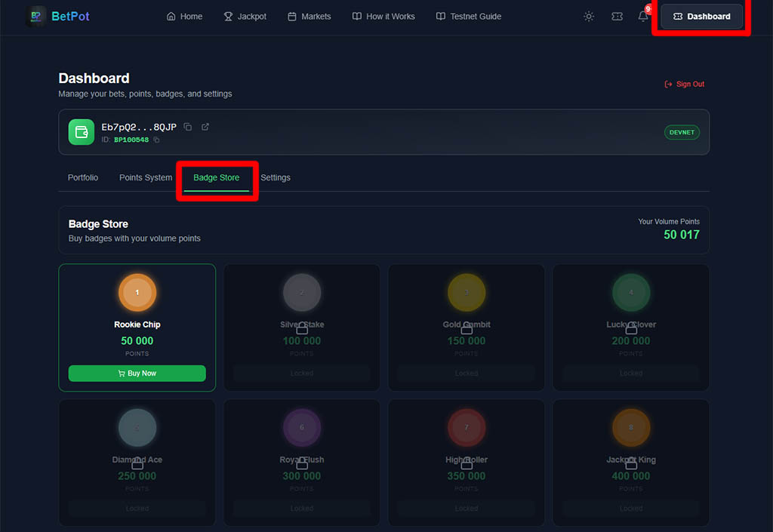The height and width of the screenshot is (532, 773).
Task: Switch to the Portfolio tab
Action: tap(83, 178)
